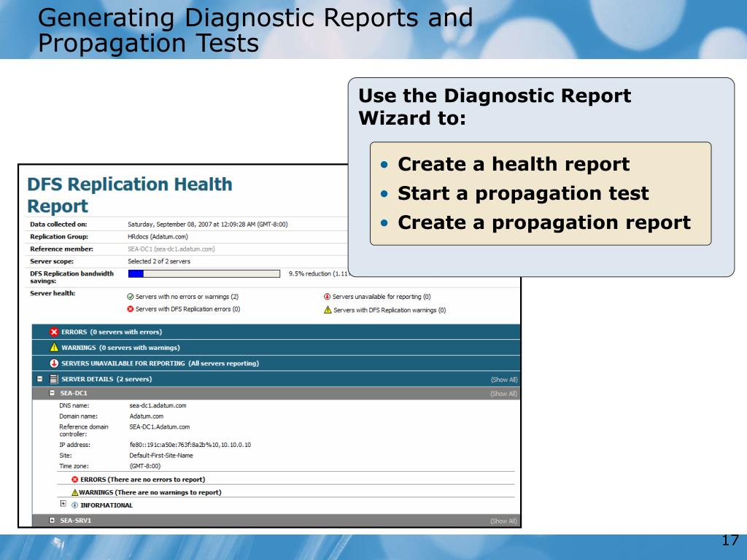Click the DFS Replication bandwidth savings bar
747x560 pixels.
click(x=204, y=273)
